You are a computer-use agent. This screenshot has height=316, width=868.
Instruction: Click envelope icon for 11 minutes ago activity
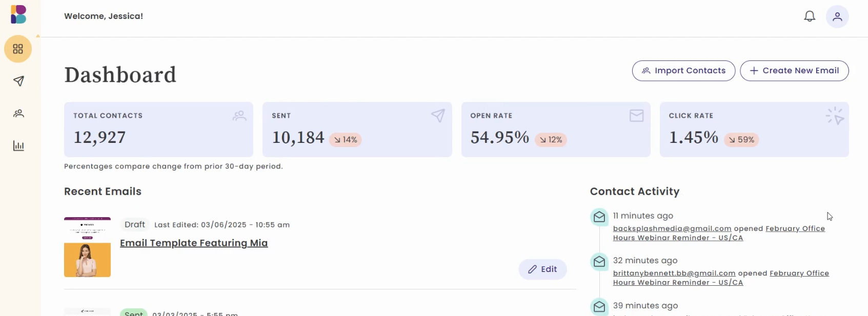tap(599, 217)
